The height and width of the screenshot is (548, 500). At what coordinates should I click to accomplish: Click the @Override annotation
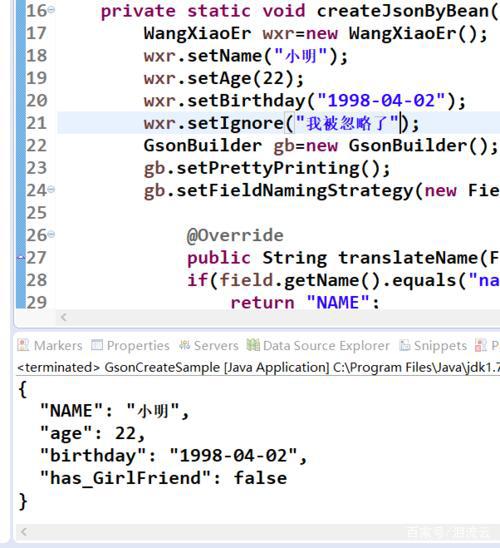[235, 235]
